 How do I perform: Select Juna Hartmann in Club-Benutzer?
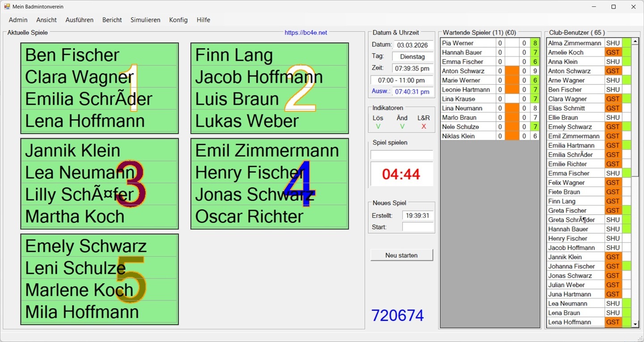(576, 294)
